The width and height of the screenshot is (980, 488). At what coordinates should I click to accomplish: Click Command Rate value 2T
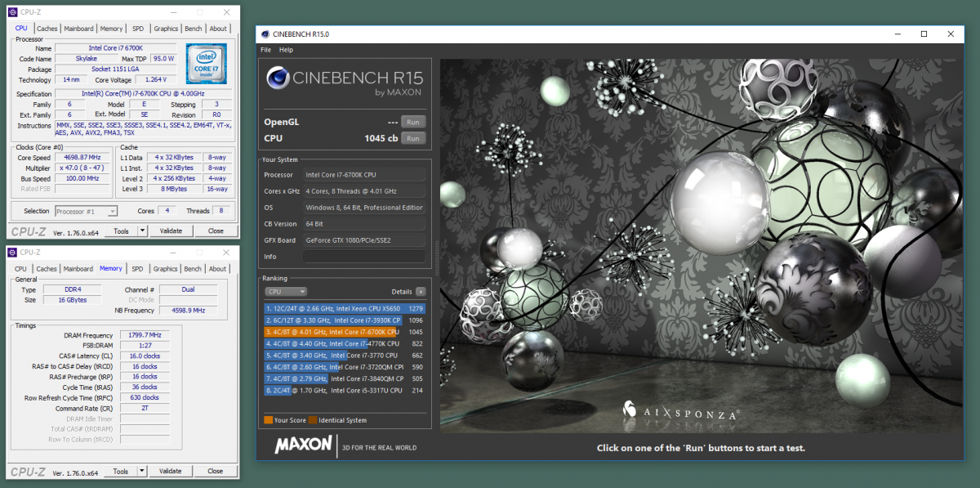[x=144, y=408]
